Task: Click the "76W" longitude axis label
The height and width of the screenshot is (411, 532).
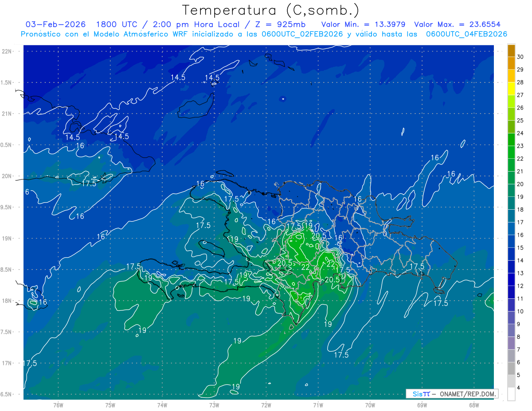Action: pyautogui.click(x=58, y=405)
